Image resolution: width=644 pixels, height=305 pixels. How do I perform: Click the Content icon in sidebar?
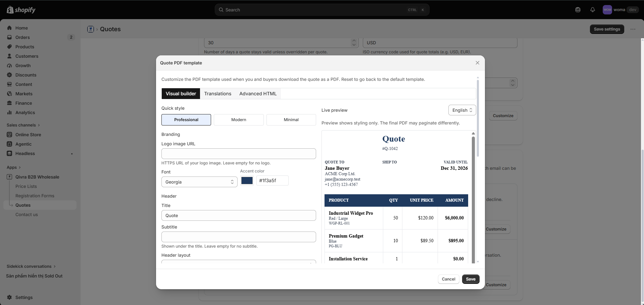coord(9,84)
